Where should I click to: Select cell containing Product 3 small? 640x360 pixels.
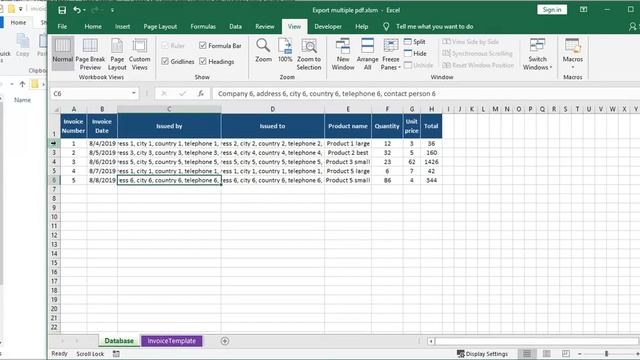pos(348,162)
